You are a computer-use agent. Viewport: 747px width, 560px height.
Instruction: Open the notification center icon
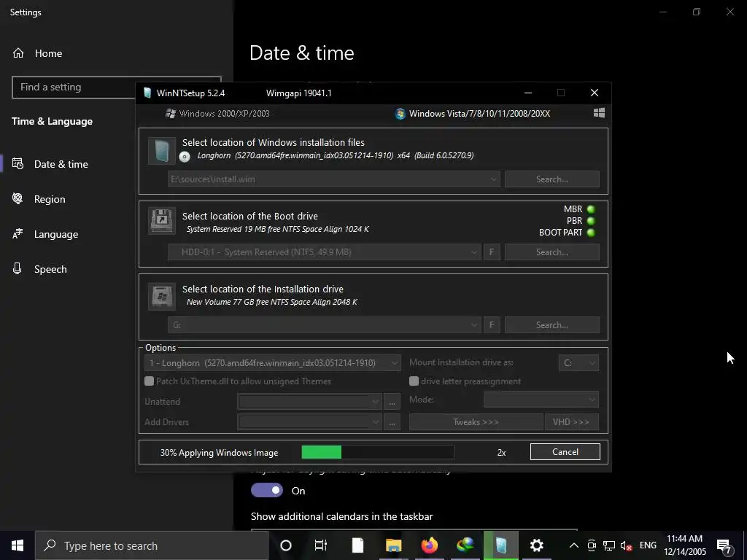[x=724, y=546]
